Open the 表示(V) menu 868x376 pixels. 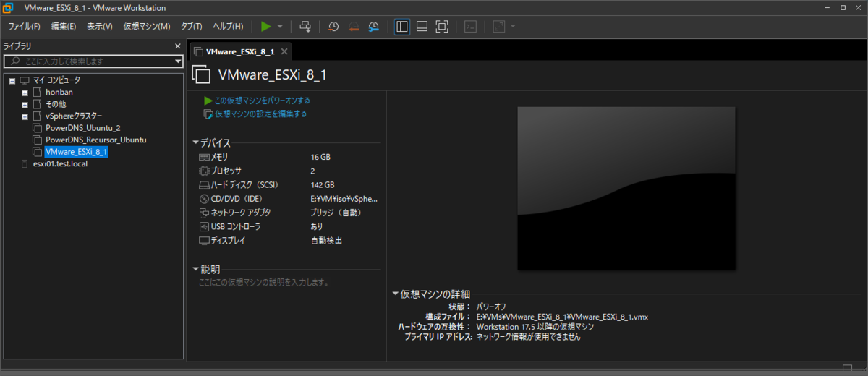pos(100,27)
